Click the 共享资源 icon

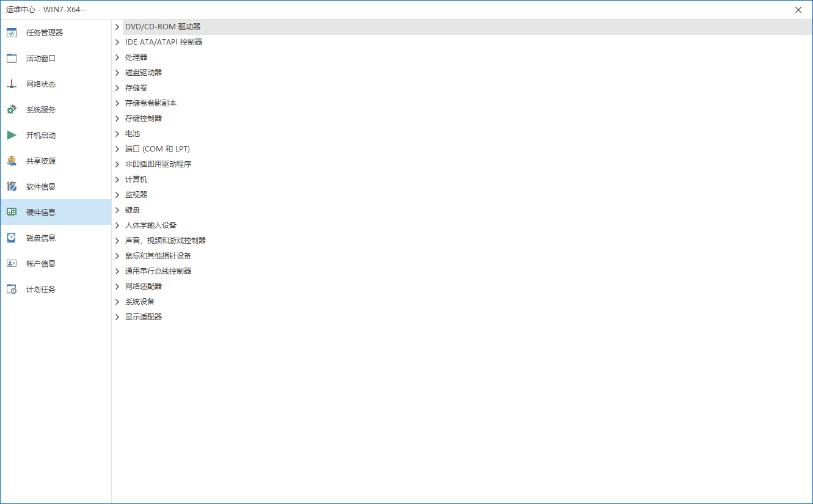12,161
